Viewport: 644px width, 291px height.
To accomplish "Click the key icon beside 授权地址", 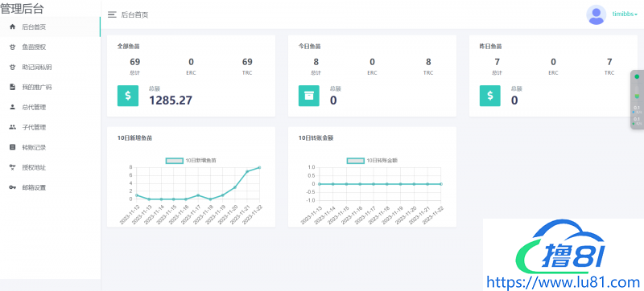I will (x=12, y=167).
